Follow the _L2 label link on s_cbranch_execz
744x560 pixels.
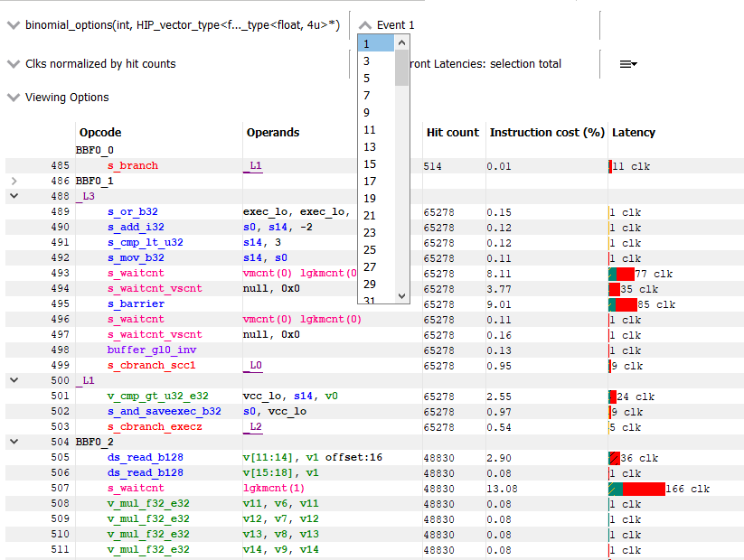click(253, 426)
